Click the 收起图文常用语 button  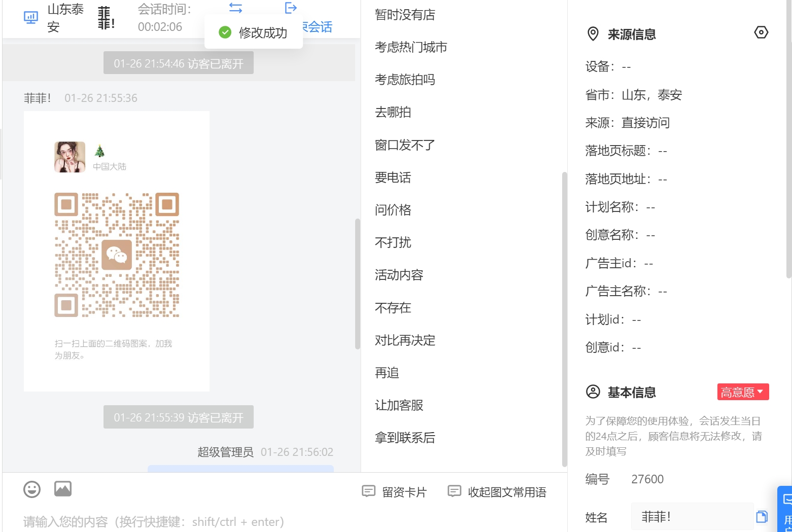(497, 492)
